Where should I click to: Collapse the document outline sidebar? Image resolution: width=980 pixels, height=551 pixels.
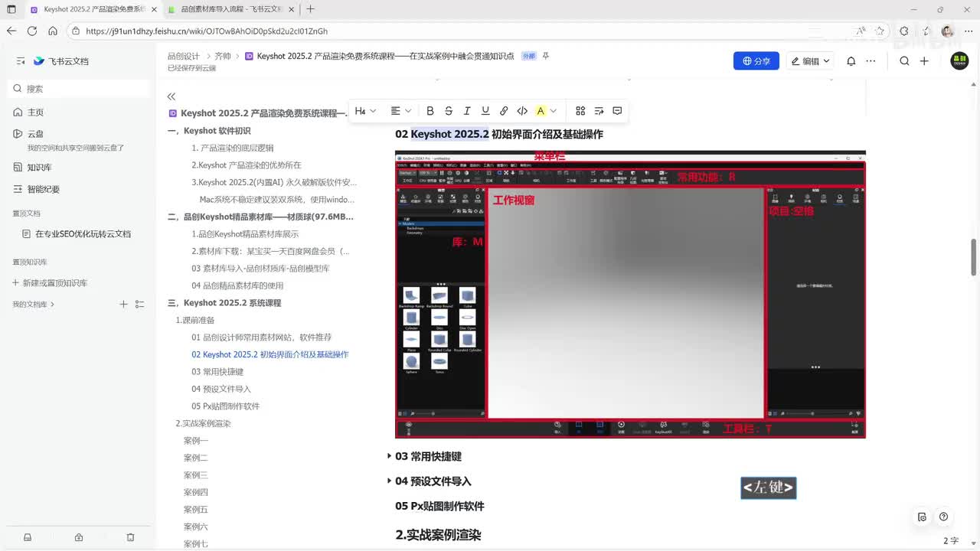point(171,96)
